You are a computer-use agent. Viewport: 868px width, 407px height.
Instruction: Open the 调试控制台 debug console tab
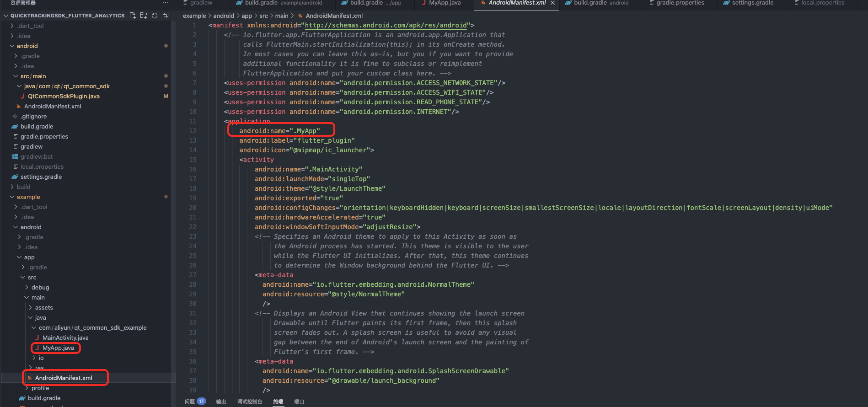click(250, 402)
